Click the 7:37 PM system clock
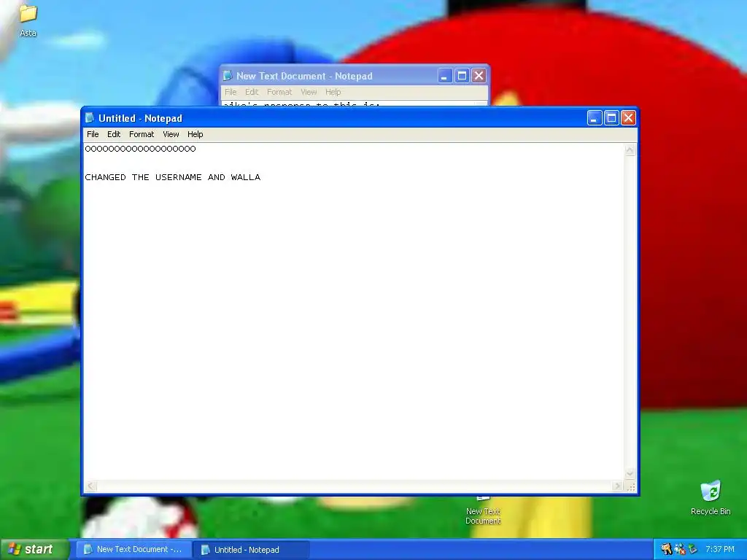This screenshot has height=560, width=747. [720, 550]
